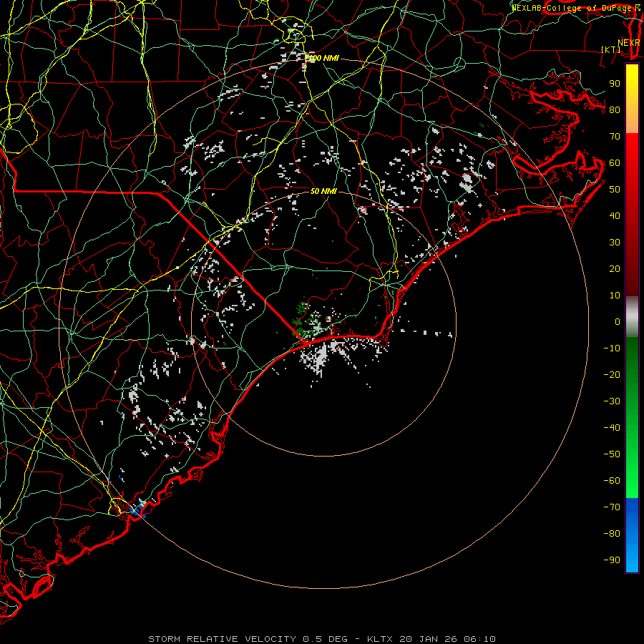Select the 80 value on velocity scale
Screen dimensions: 644x644
615,110
